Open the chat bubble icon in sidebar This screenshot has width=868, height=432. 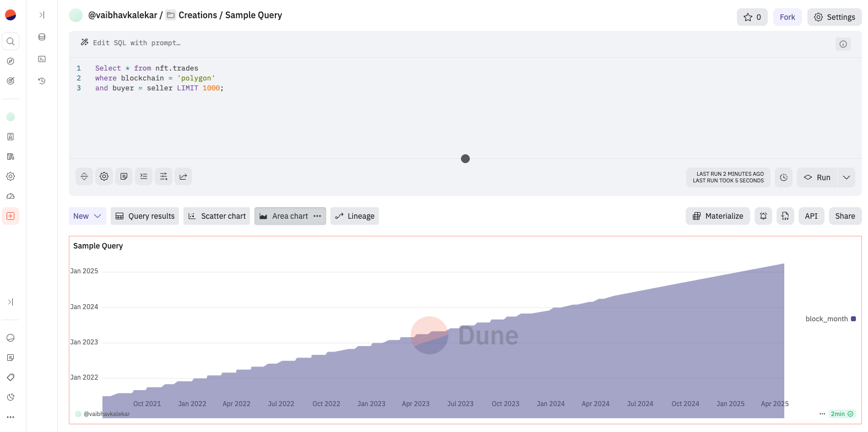[10, 338]
